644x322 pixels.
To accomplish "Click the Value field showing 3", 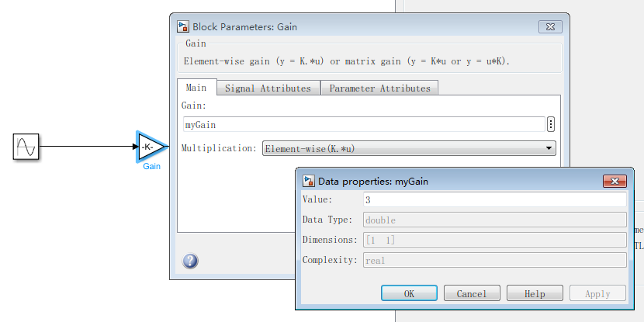I will pyautogui.click(x=493, y=200).
